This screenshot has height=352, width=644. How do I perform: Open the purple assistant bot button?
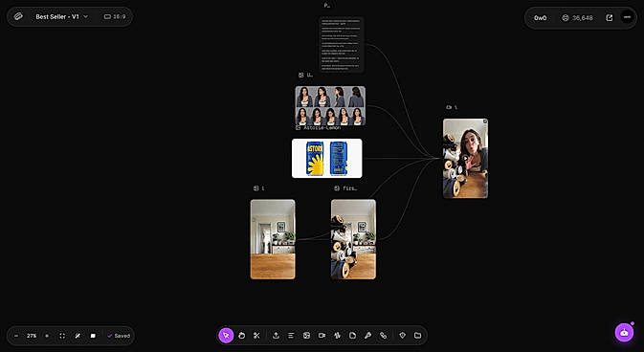click(x=624, y=332)
